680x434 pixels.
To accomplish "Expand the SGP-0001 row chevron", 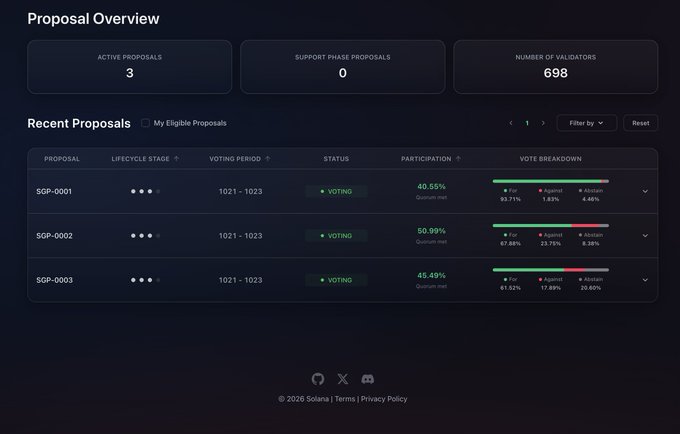I will (645, 191).
